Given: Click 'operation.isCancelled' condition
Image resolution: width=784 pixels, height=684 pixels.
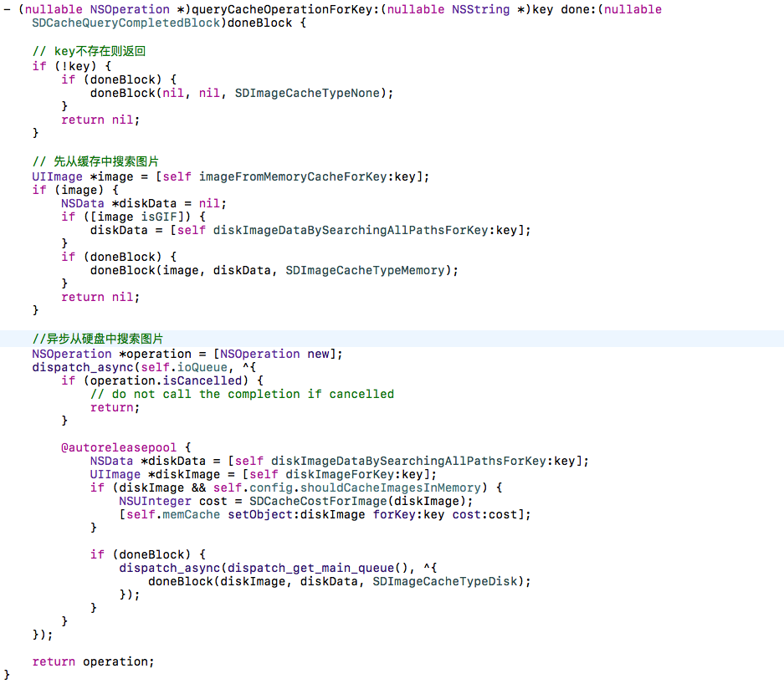Looking at the screenshot, I should [x=166, y=380].
